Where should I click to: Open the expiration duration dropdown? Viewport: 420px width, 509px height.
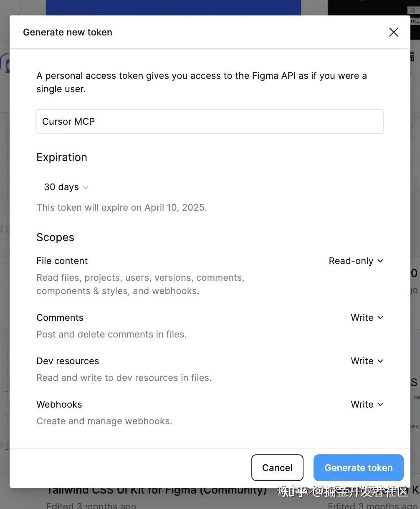tap(65, 187)
